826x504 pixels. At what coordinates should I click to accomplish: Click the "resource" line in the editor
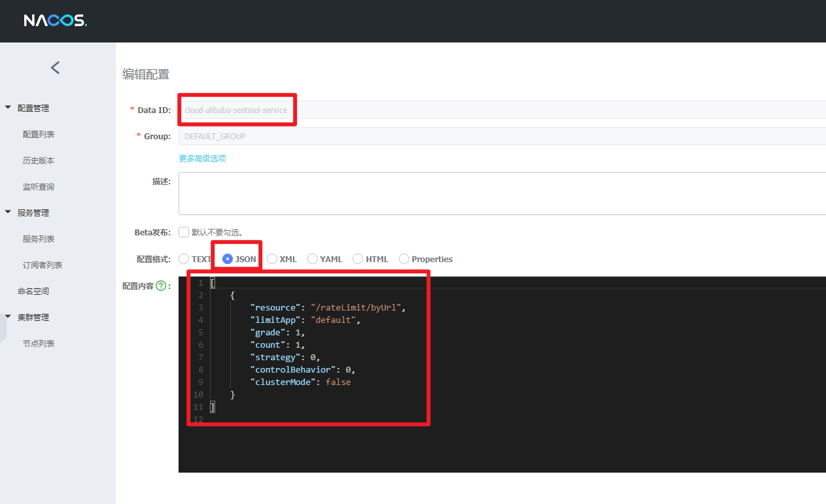[x=328, y=307]
